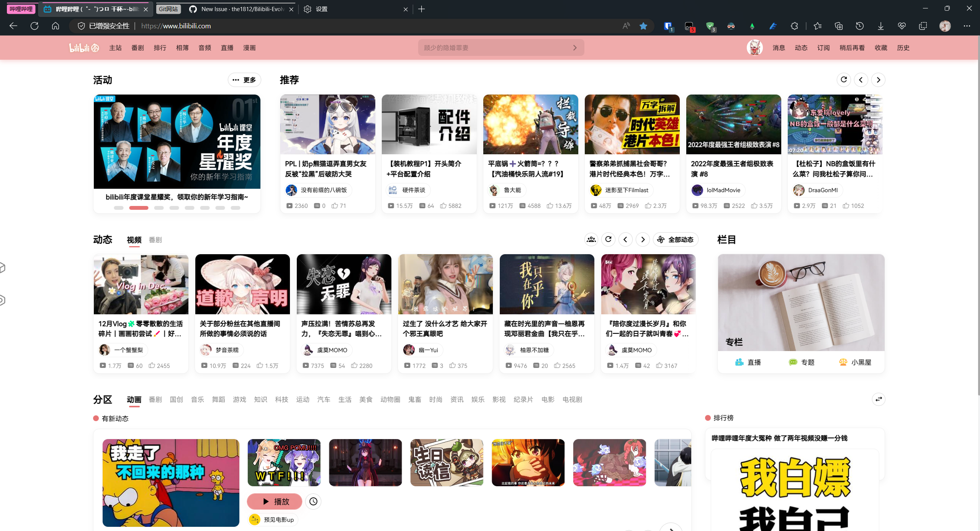Open browser history icon
Image resolution: width=980 pixels, height=531 pixels.
[859, 26]
